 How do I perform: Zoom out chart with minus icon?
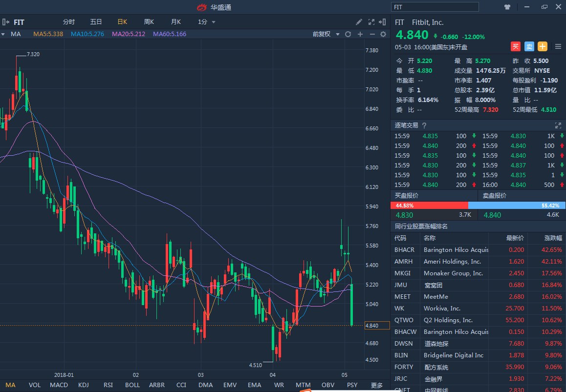tap(372, 34)
